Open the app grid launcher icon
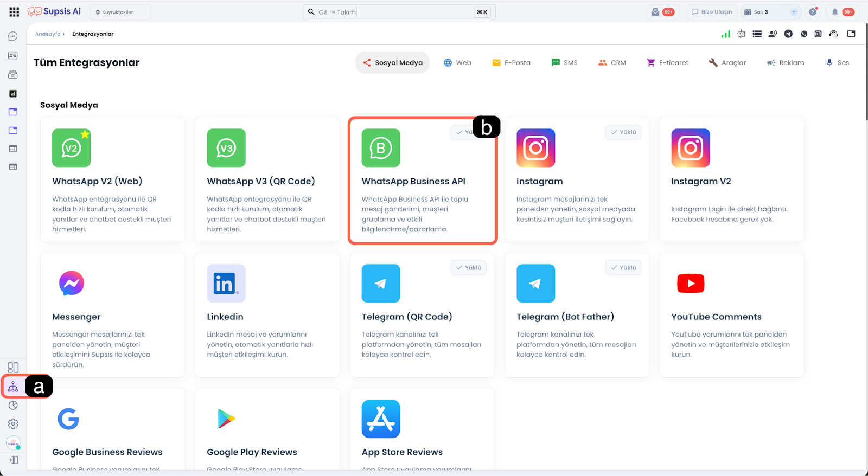The image size is (868, 476). click(x=14, y=12)
